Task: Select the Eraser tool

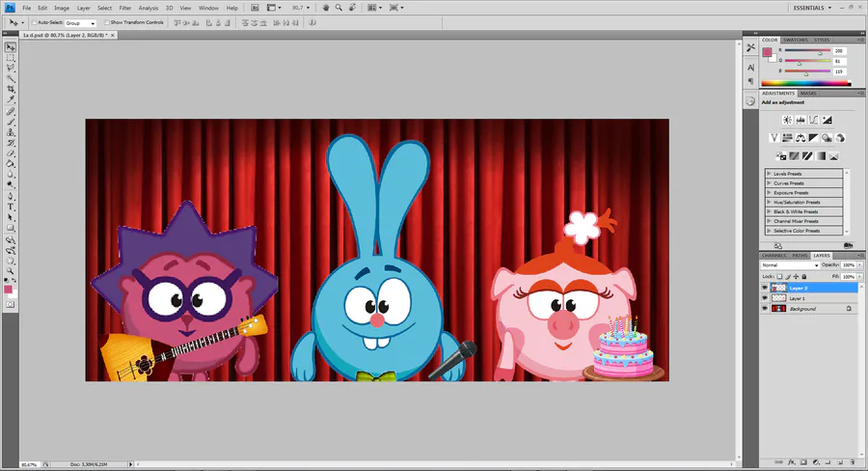Action: click(x=11, y=153)
